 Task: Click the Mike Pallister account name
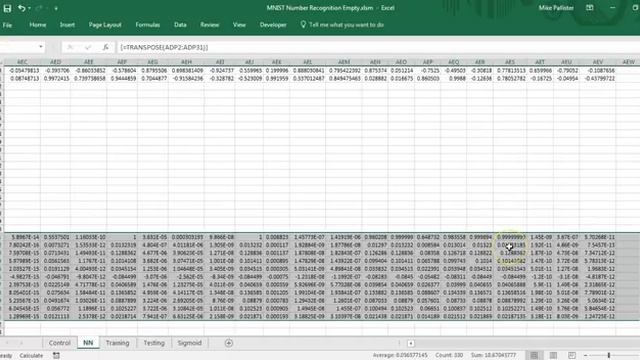[x=556, y=8]
